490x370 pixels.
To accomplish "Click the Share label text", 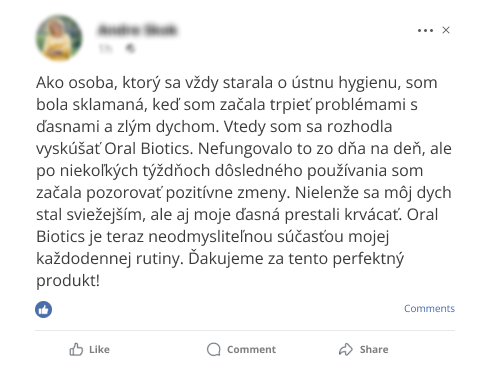I will (x=374, y=349).
